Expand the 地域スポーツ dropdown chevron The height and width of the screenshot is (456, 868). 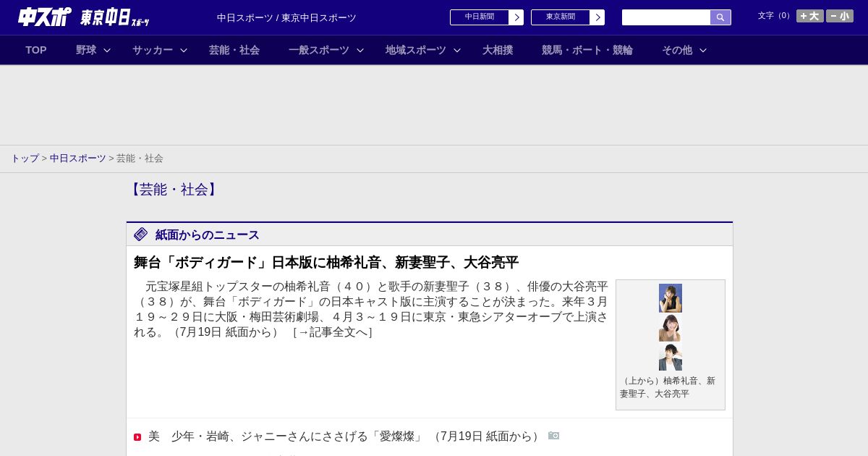(x=457, y=51)
